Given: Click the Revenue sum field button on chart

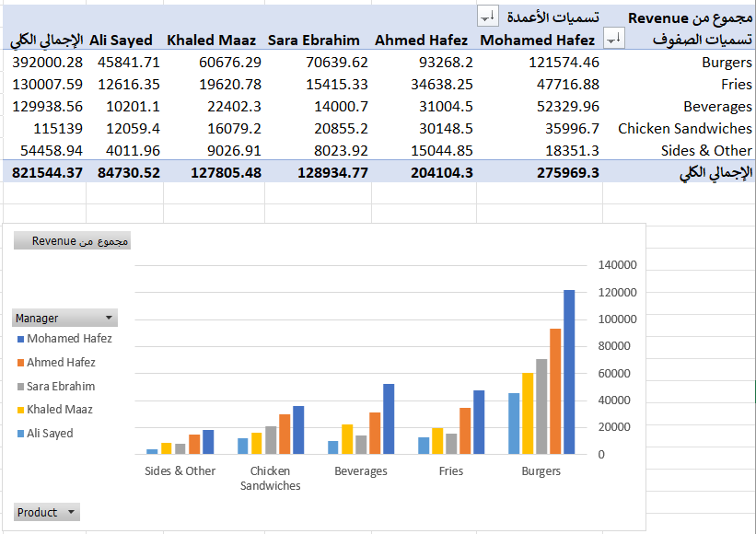Looking at the screenshot, I should [73, 241].
